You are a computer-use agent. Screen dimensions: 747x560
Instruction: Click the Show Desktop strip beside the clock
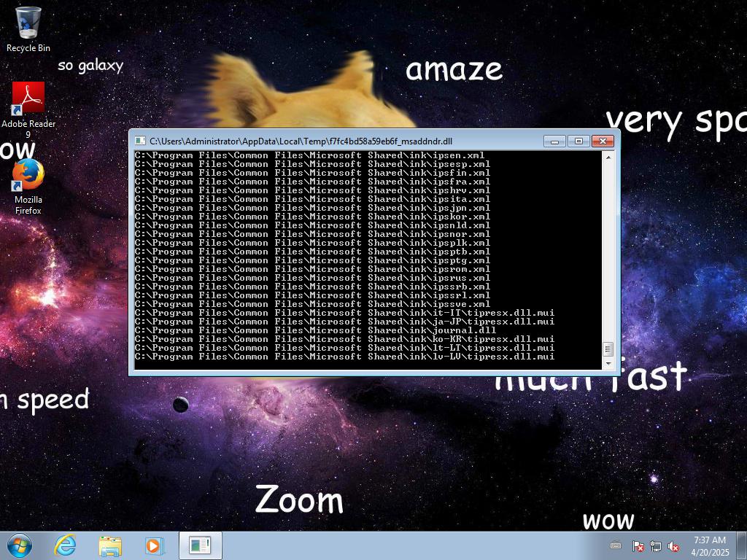click(742, 545)
